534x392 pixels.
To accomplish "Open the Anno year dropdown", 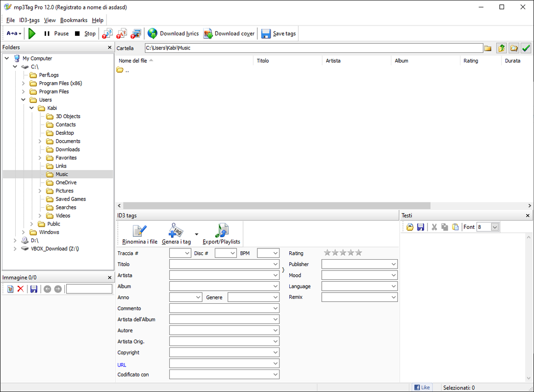I will tap(198, 297).
